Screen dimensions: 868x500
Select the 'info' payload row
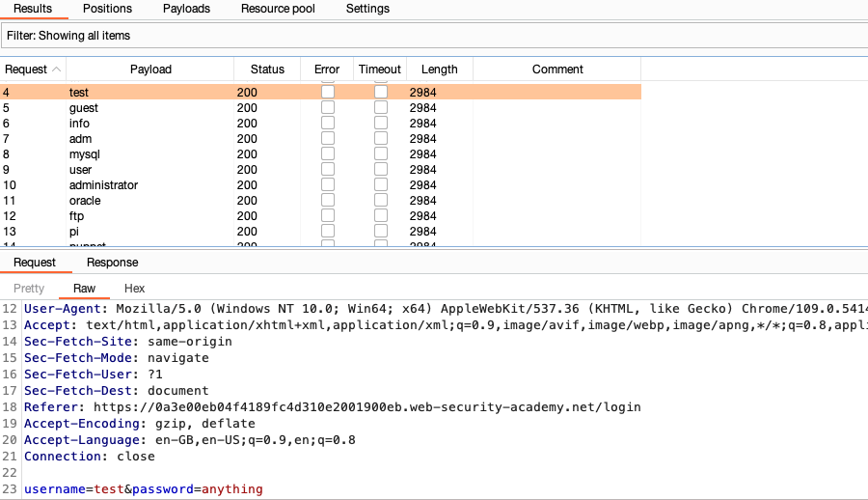point(320,123)
